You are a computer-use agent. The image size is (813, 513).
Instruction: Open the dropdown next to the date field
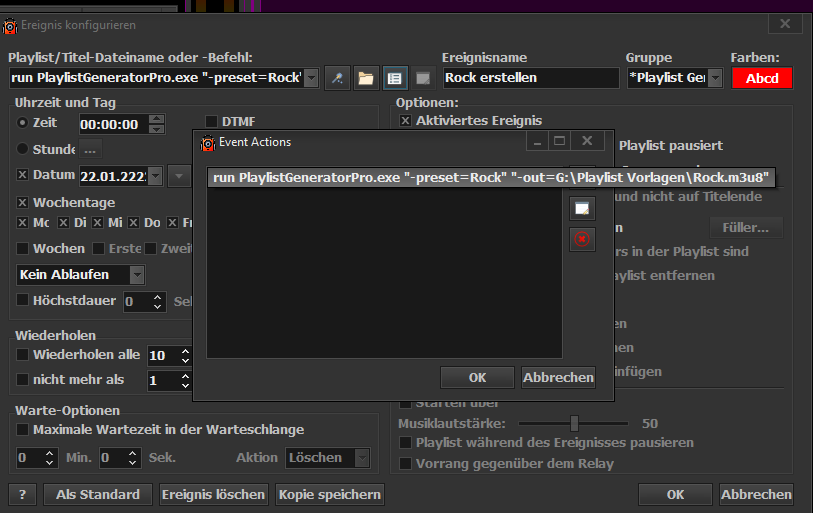click(x=179, y=176)
